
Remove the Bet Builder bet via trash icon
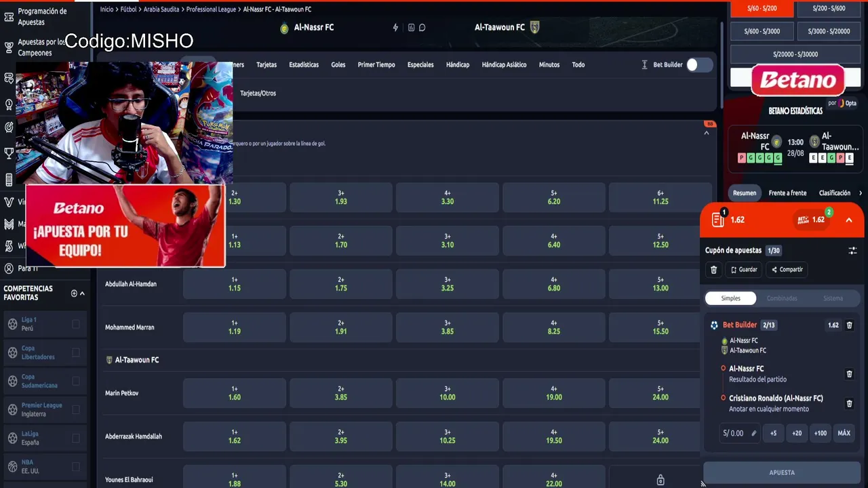click(x=849, y=325)
